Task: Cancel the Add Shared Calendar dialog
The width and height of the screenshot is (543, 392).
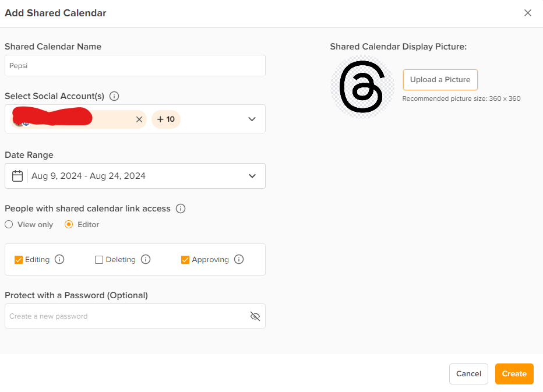Action: click(468, 373)
